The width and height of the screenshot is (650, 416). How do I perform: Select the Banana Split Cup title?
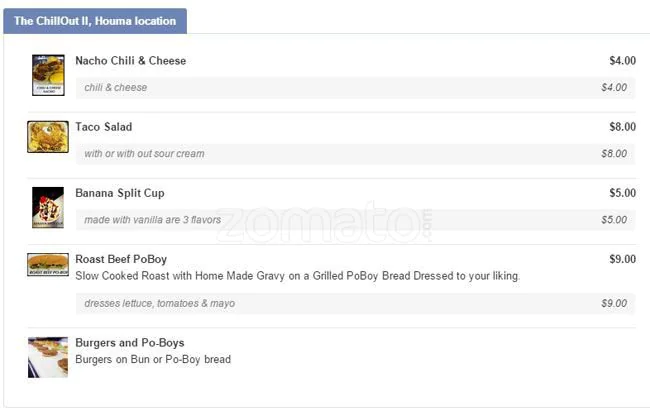coord(119,193)
